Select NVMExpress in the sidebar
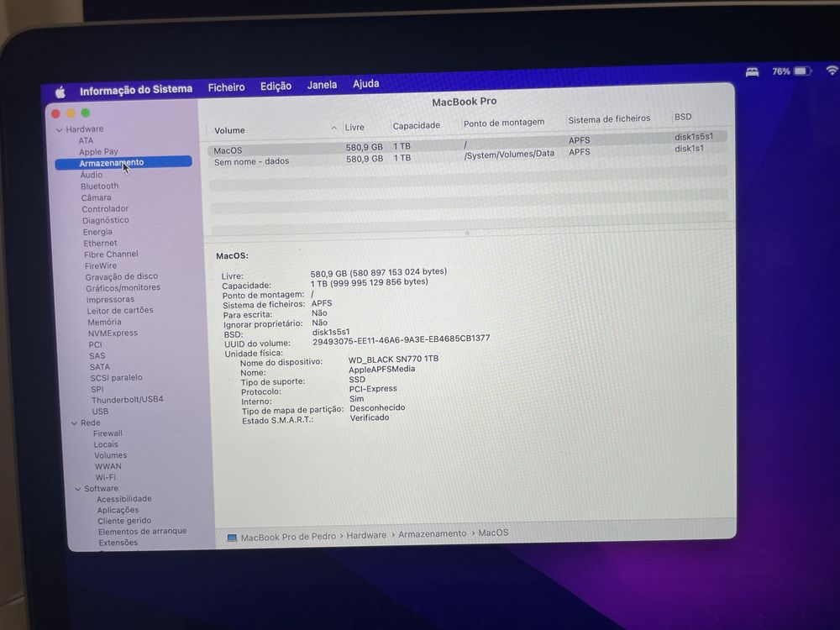840x630 pixels. 113,333
